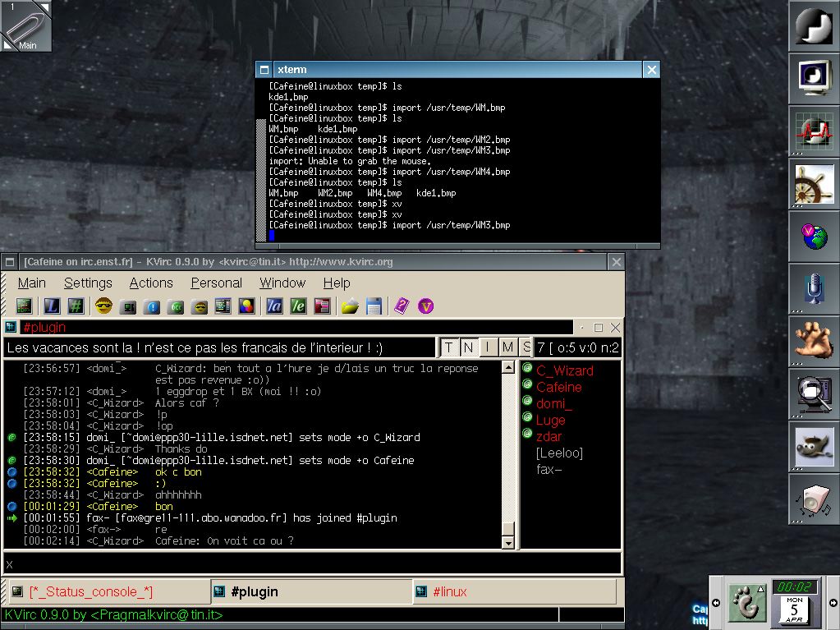The width and height of the screenshot is (840, 630).
Task: Select C_Wizard in the nick list
Action: pyautogui.click(x=565, y=370)
